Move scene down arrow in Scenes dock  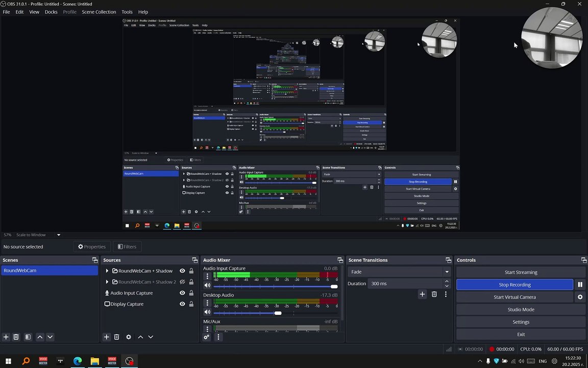pos(50,337)
